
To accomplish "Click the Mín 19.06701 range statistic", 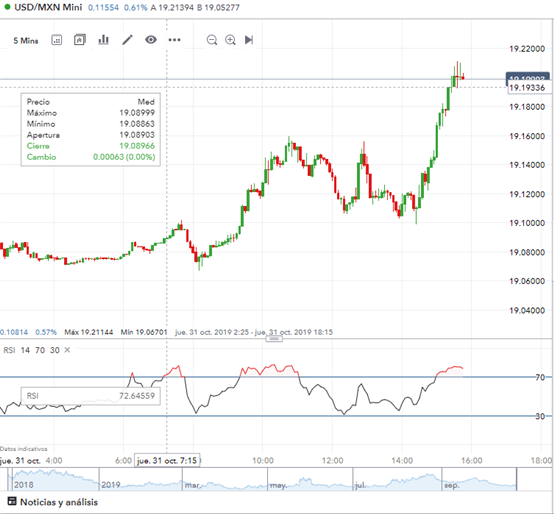I will tap(144, 332).
